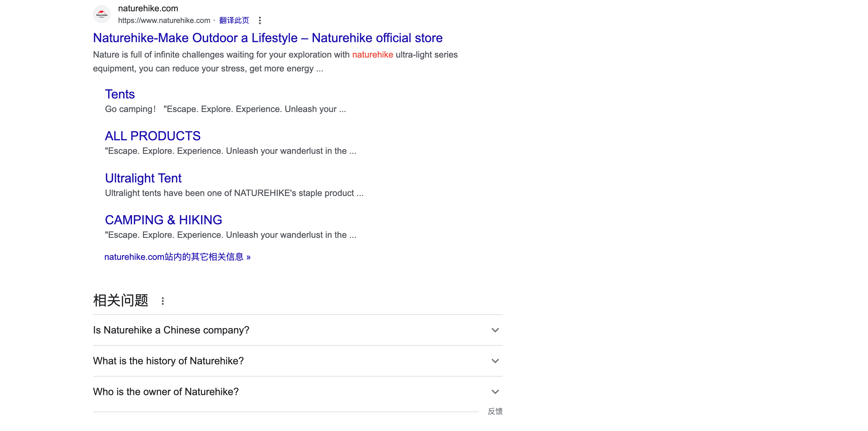Viewport: 868px width, 431px height.
Task: Open the Tents sitelink
Action: pos(120,94)
